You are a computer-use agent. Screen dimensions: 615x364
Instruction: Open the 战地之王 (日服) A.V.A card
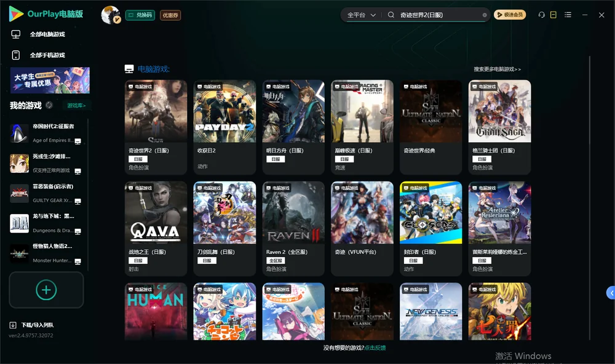(156, 228)
